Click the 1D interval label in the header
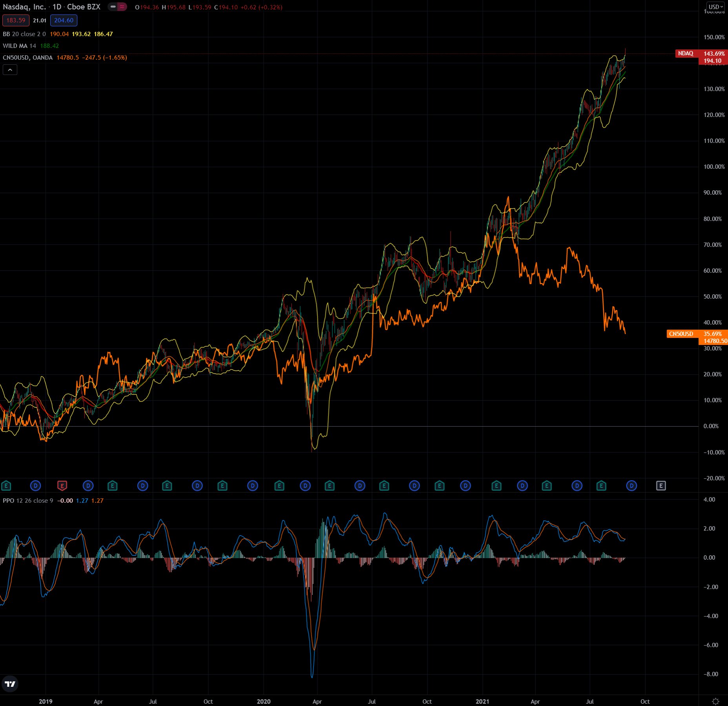Screen dimensions: 728x706 (x=57, y=7)
